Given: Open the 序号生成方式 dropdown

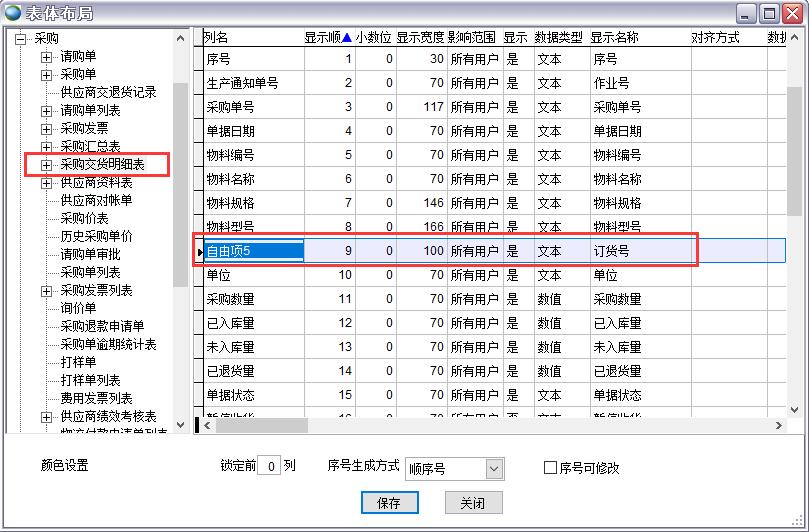Looking at the screenshot, I should click(494, 468).
